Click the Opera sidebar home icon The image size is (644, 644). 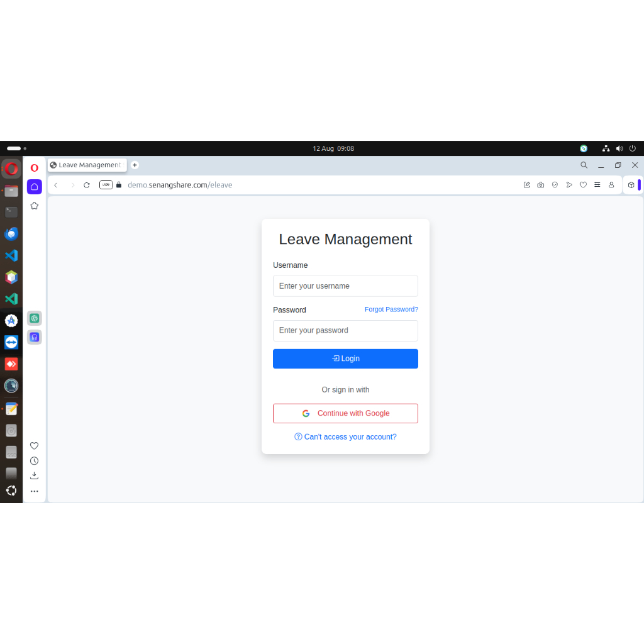(34, 186)
